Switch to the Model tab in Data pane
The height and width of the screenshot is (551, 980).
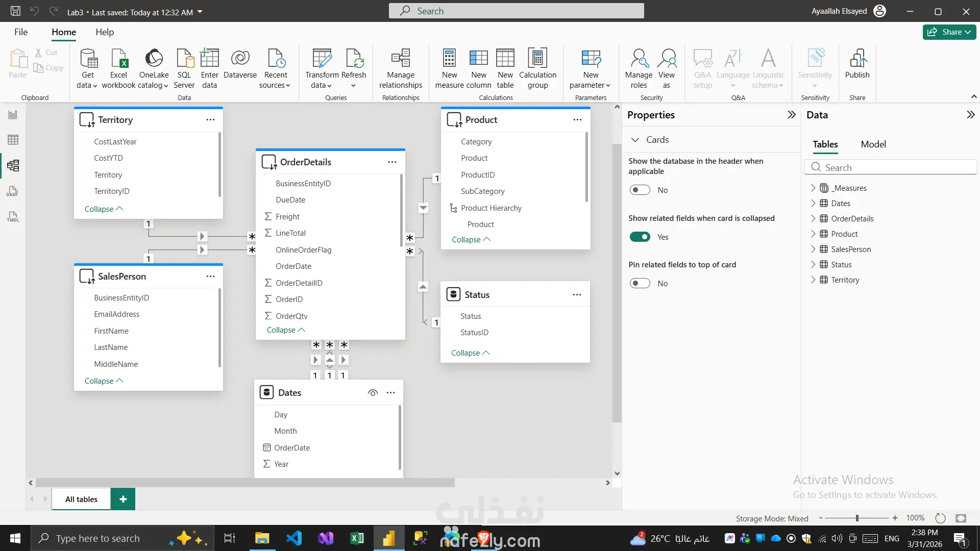873,144
